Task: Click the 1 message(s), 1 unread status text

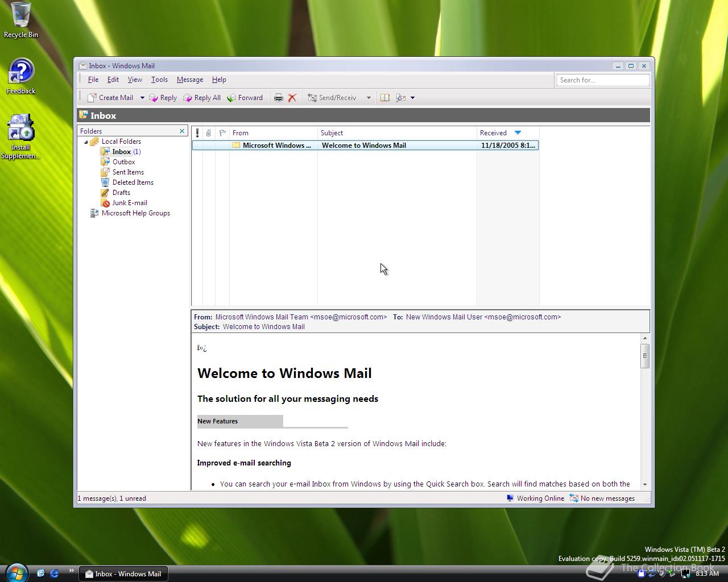Action: click(x=112, y=498)
